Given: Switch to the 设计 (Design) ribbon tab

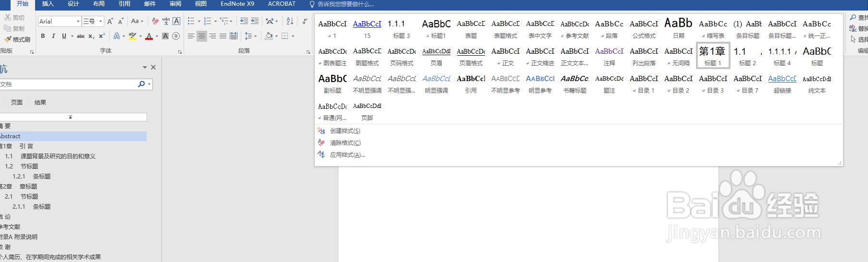Looking at the screenshot, I should click(74, 4).
